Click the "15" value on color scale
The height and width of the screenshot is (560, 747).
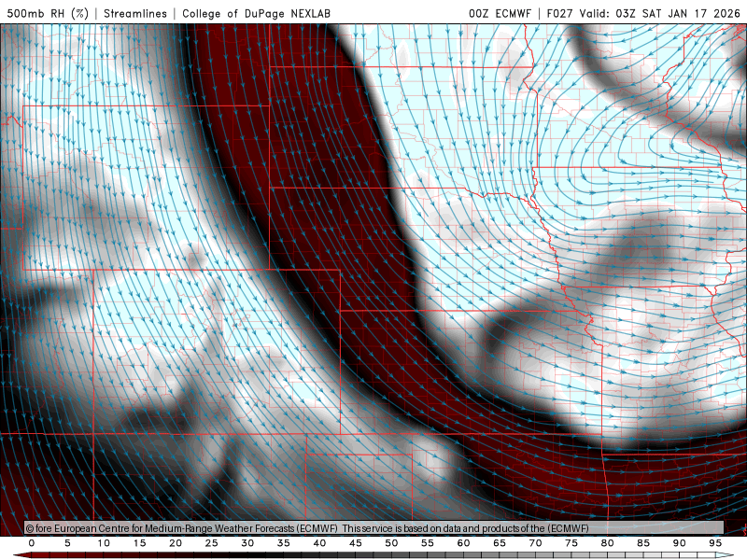click(139, 543)
